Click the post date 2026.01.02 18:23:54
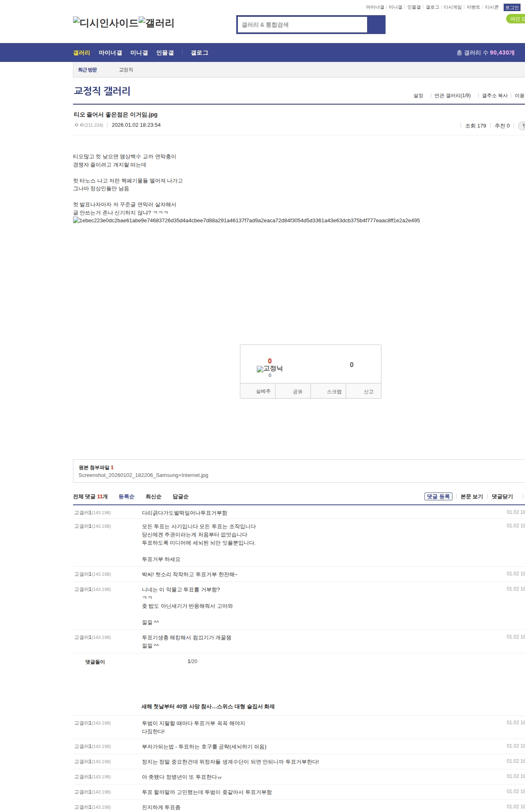Image resolution: width=525 pixels, height=812 pixels. click(136, 125)
